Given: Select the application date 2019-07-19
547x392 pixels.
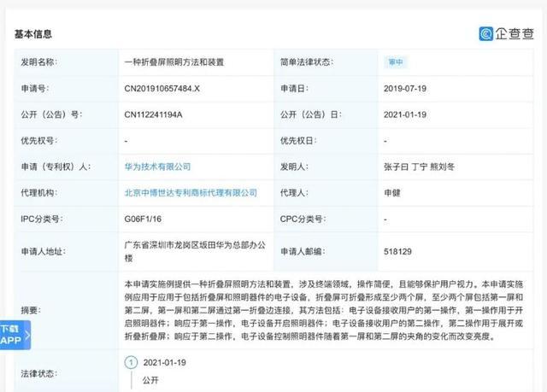Looking at the screenshot, I should pyautogui.click(x=405, y=89).
